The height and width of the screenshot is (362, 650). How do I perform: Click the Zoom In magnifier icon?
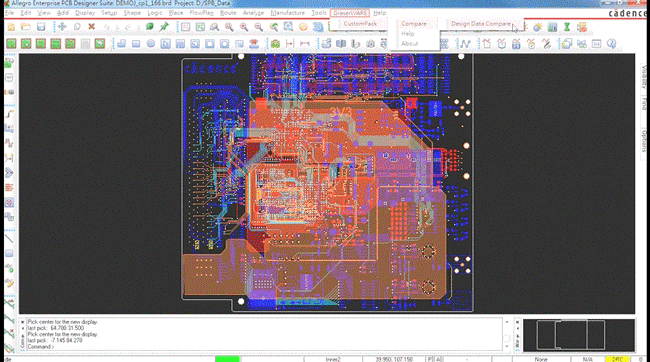[244, 27]
